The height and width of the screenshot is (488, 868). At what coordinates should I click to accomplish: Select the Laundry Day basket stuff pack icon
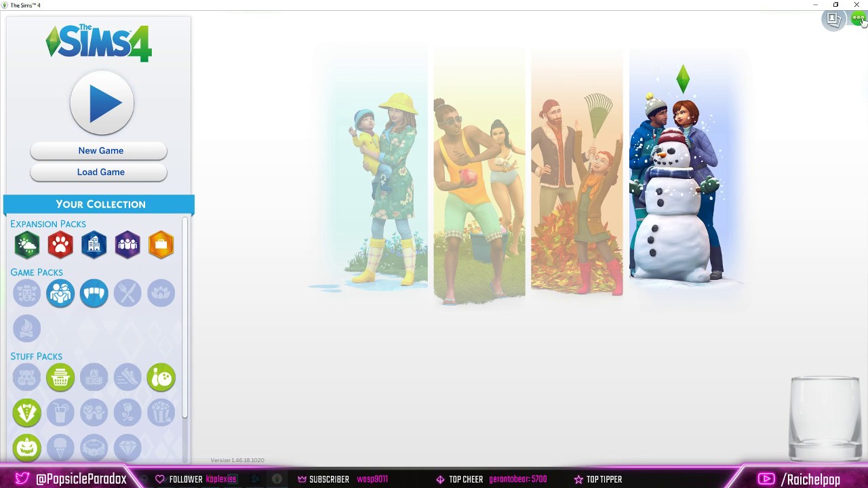[x=60, y=378]
